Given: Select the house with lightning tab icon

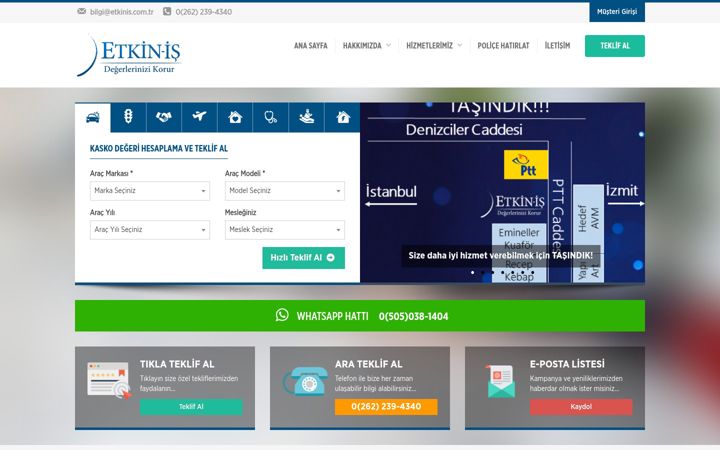Looking at the screenshot, I should [343, 118].
